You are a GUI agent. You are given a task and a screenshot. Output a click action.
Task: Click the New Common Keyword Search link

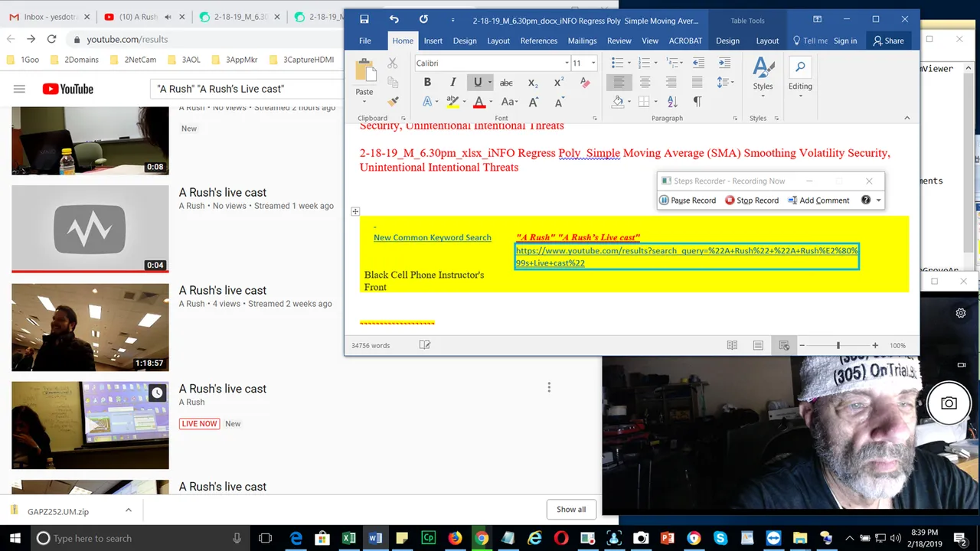(x=433, y=237)
